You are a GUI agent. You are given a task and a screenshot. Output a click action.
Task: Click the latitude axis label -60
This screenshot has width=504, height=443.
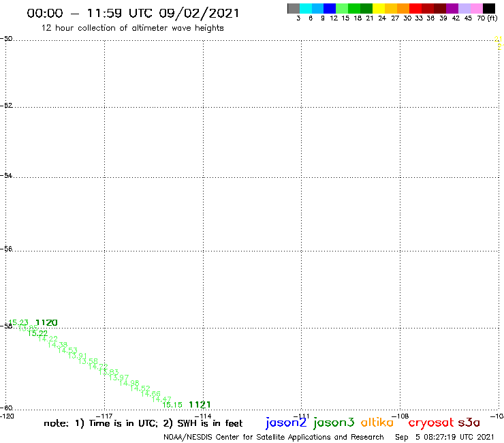tap(6, 408)
